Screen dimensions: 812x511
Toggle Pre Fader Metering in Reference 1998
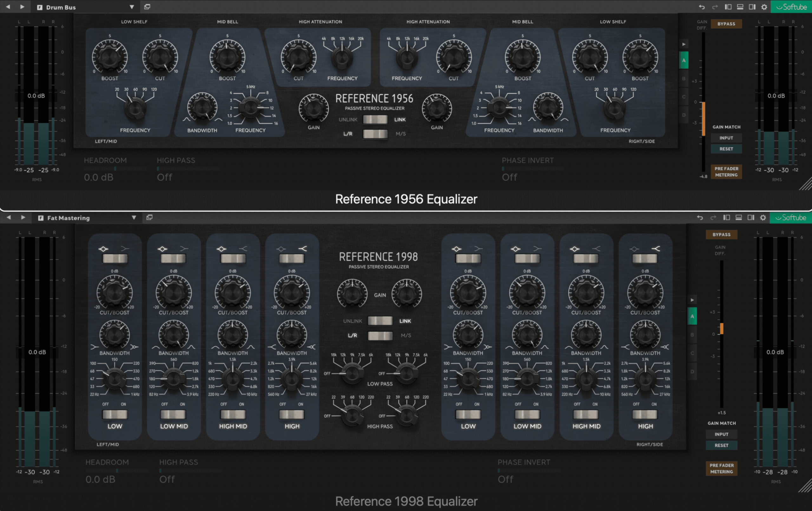tap(721, 468)
